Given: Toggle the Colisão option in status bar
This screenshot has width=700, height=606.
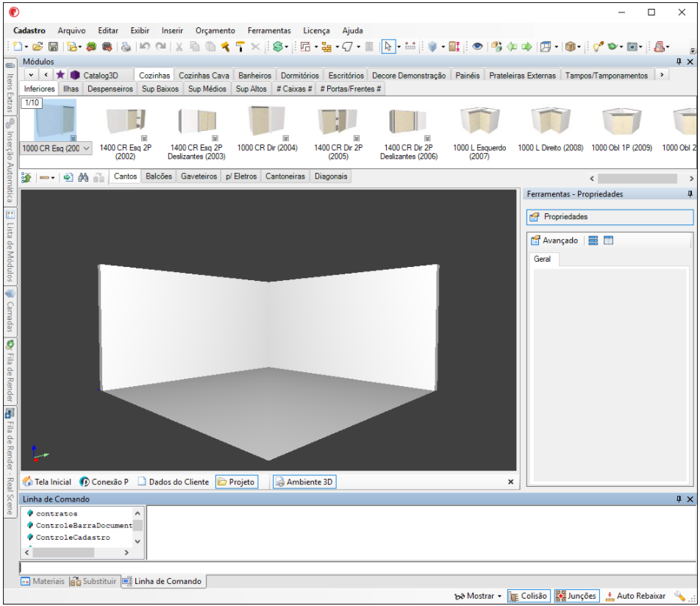Looking at the screenshot, I should [x=529, y=596].
